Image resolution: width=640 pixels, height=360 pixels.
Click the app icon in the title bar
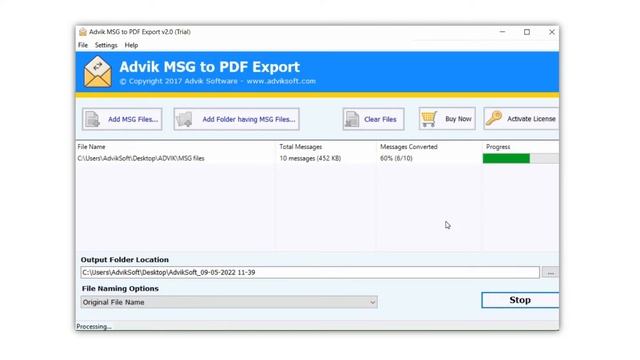83,32
